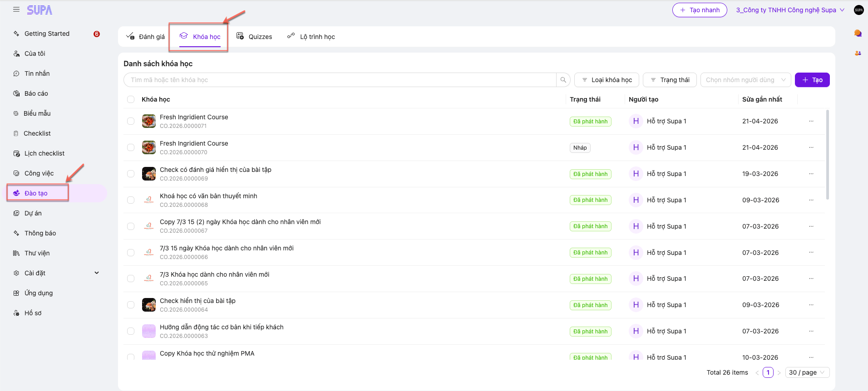Image resolution: width=868 pixels, height=391 pixels.
Task: Open the hamburger menu icon
Action: [16, 10]
